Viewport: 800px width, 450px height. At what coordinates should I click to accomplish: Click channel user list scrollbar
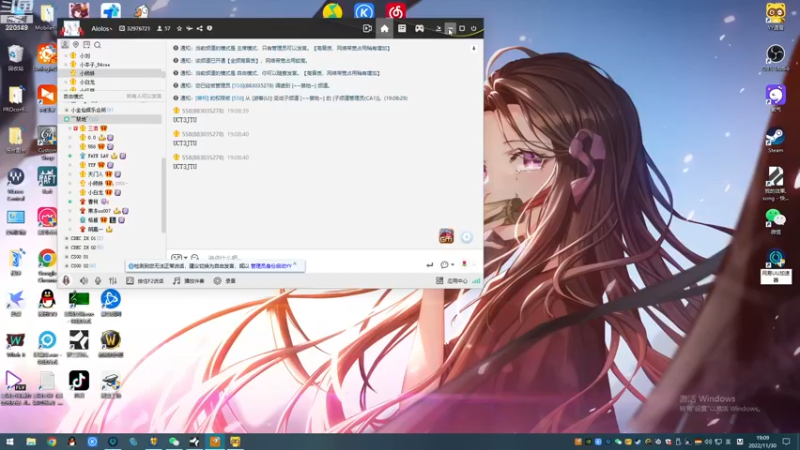(163, 194)
